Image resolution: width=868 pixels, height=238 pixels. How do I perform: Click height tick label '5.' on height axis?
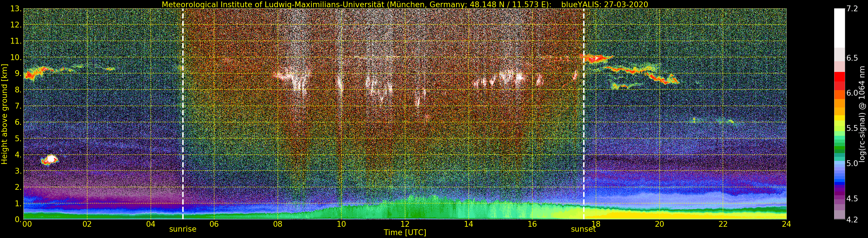pyautogui.click(x=18, y=138)
